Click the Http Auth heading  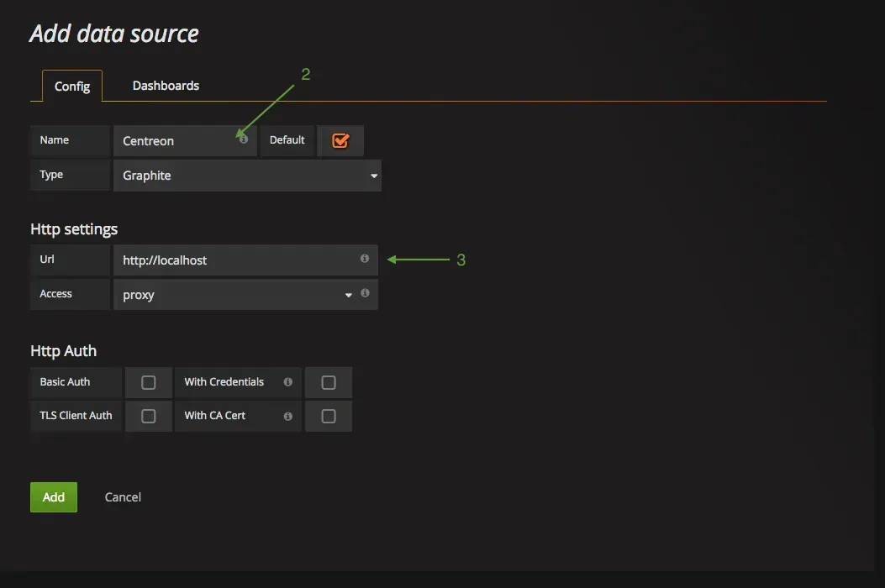coord(63,351)
